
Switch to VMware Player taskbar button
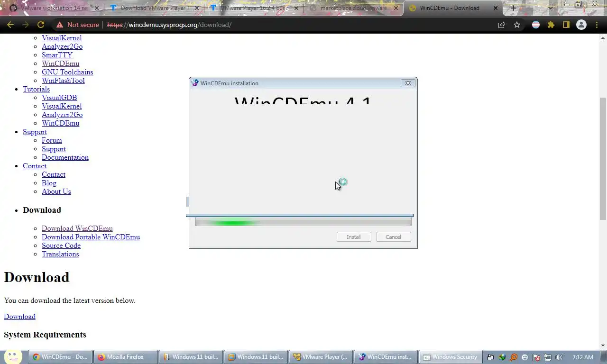321,357
